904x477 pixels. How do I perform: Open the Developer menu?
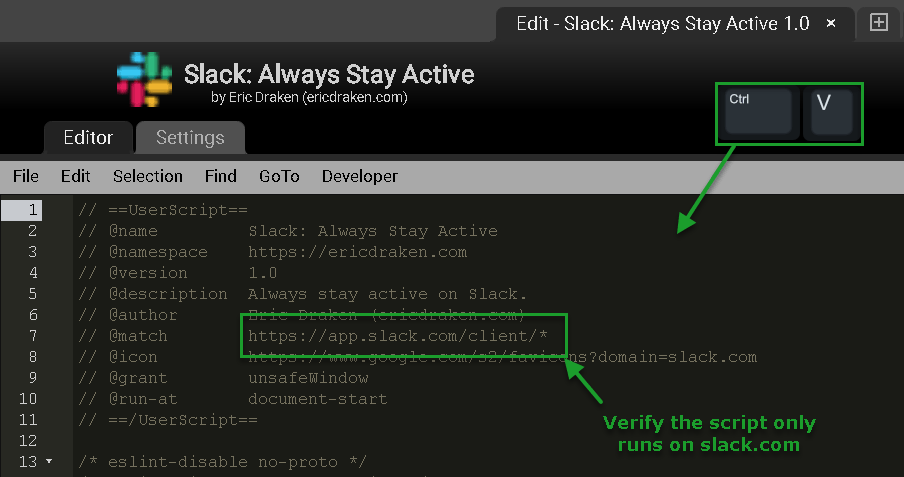(x=360, y=176)
